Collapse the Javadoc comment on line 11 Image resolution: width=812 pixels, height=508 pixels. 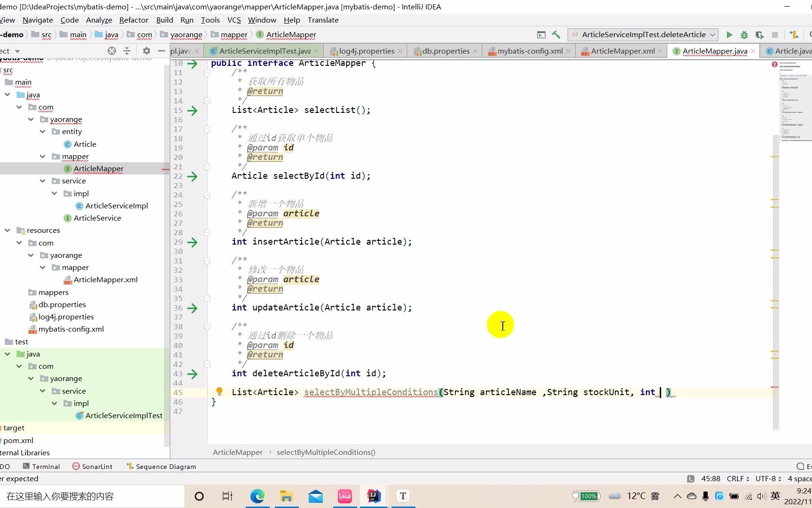pos(207,71)
